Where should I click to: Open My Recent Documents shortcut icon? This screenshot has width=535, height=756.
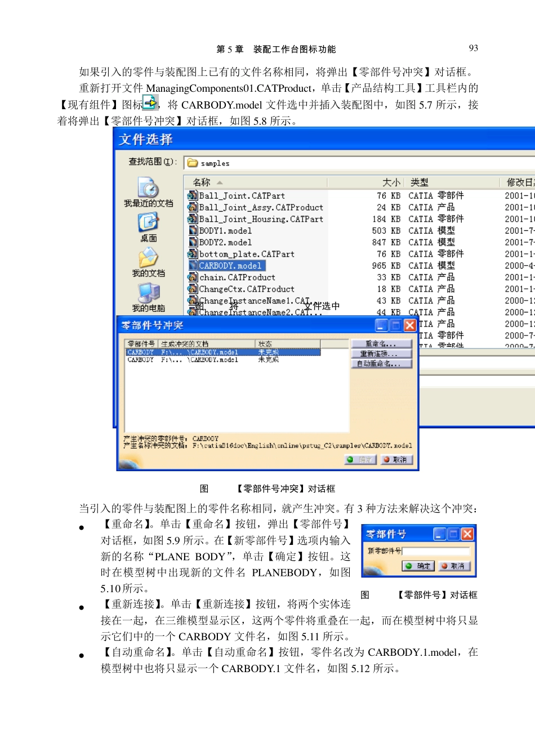pos(148,187)
